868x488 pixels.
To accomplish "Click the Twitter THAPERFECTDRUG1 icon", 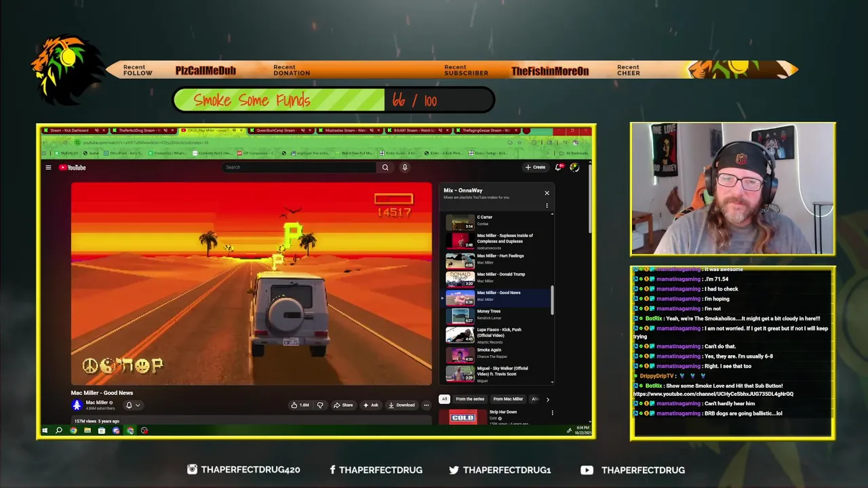I will click(x=454, y=470).
